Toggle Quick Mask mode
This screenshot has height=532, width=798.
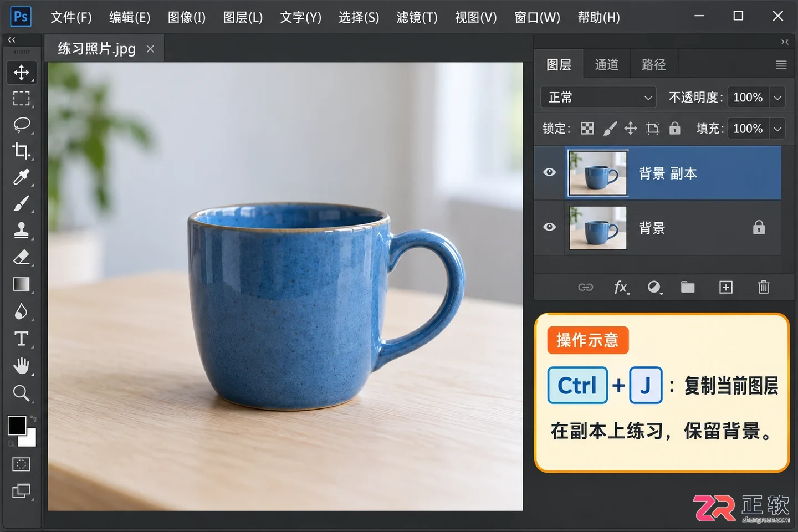click(x=22, y=464)
